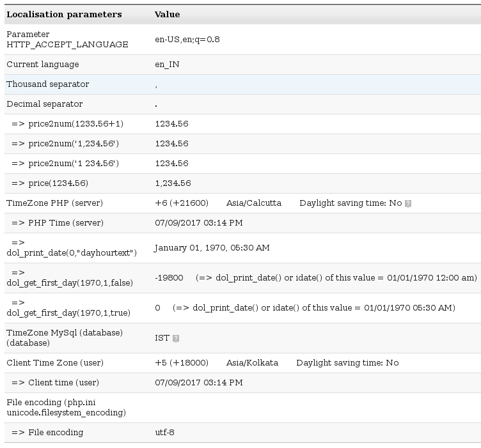Click the +5 (+18000) offset value

(182, 363)
